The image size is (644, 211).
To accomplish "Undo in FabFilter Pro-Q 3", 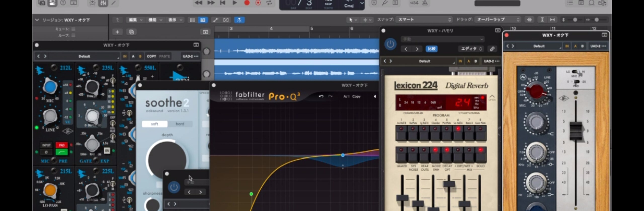I will tap(321, 96).
